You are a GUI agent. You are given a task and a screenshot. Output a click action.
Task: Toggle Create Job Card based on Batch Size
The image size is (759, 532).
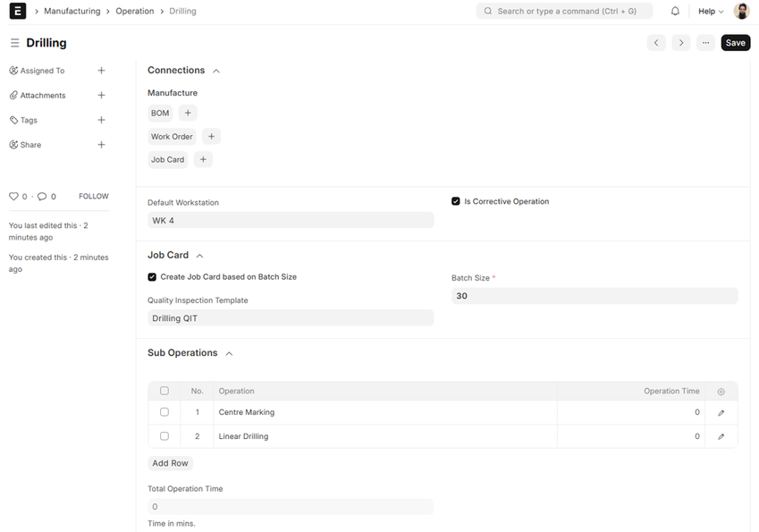[152, 277]
